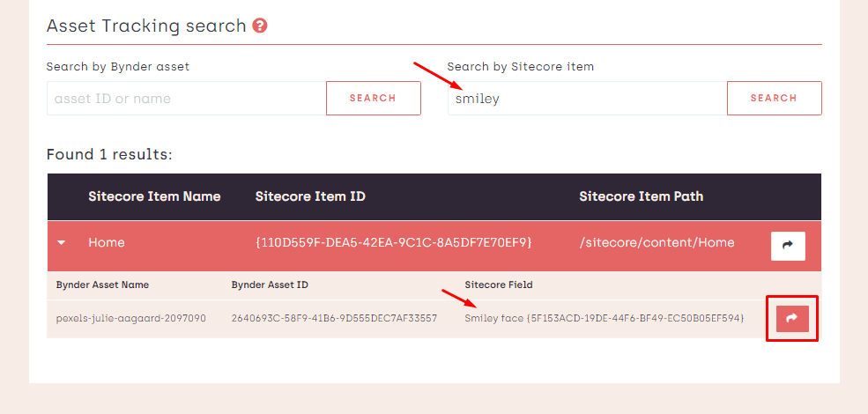Click the /sitecore/content/Home path
This screenshot has height=414, width=868.
657,242
